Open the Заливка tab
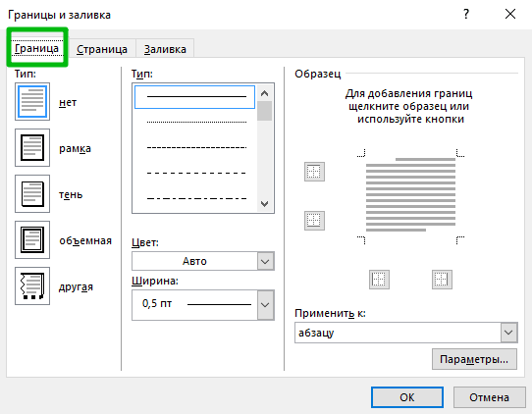Image resolution: width=532 pixels, height=414 pixels. 165,49
